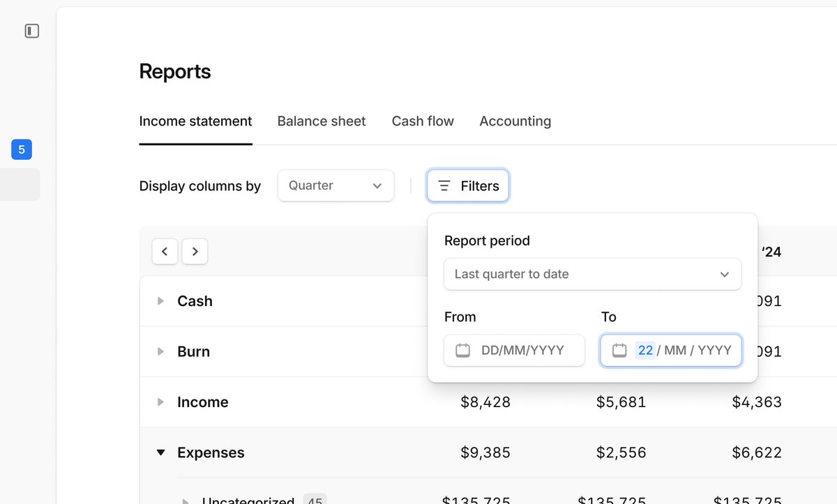Click the calendar icon in To field
The image size is (837, 504).
coord(619,350)
